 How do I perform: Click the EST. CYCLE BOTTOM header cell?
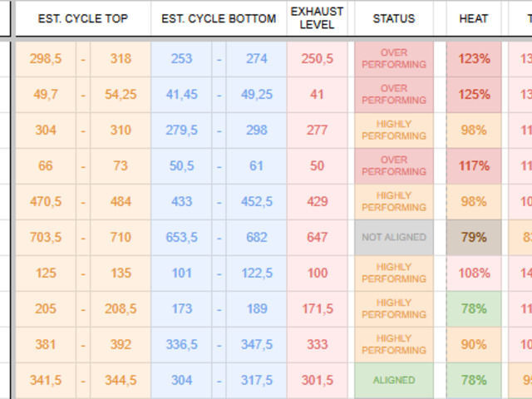pos(219,18)
